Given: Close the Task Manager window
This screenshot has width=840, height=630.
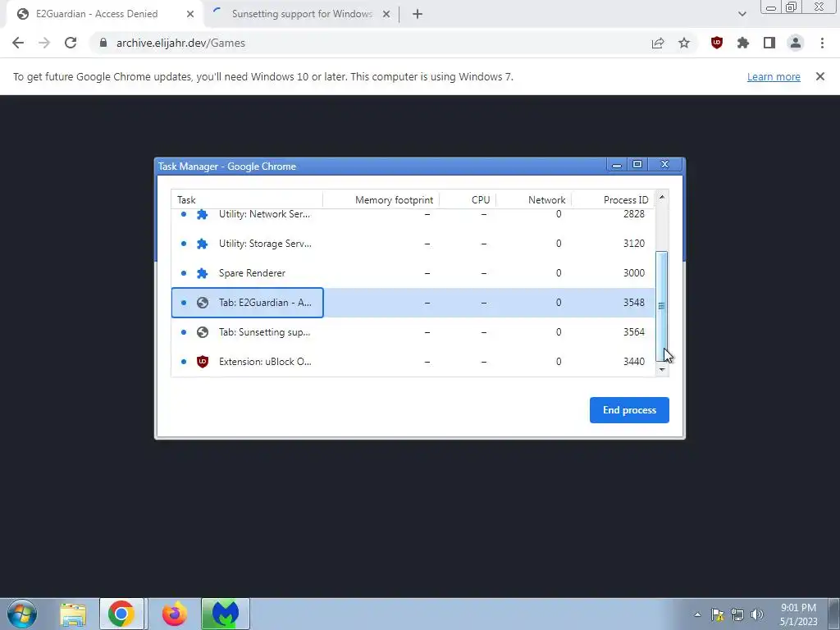Looking at the screenshot, I should 664,164.
